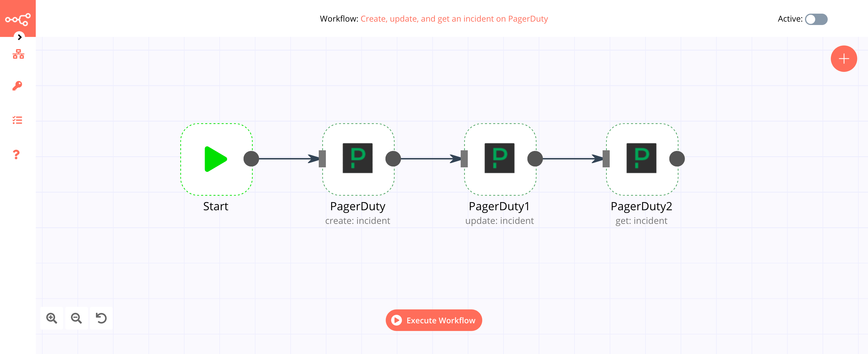
Task: Click the sharing/connections top-left icon
Action: click(x=18, y=18)
